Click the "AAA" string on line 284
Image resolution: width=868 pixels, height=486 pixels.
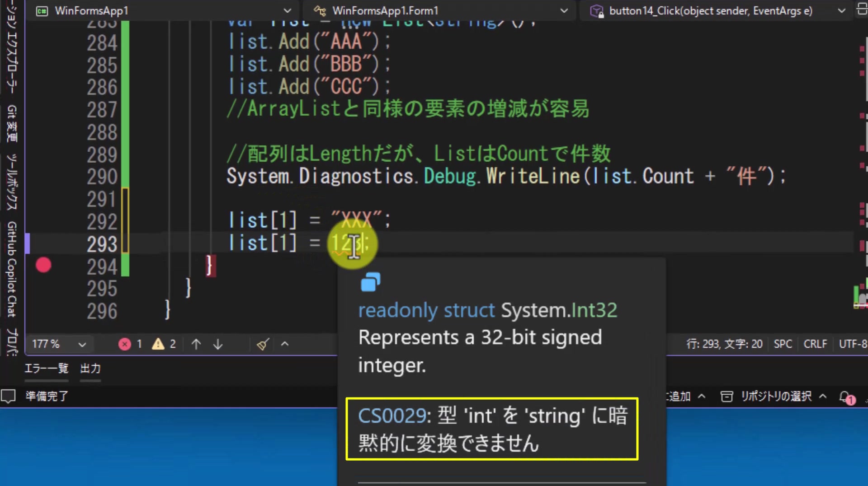tap(346, 42)
